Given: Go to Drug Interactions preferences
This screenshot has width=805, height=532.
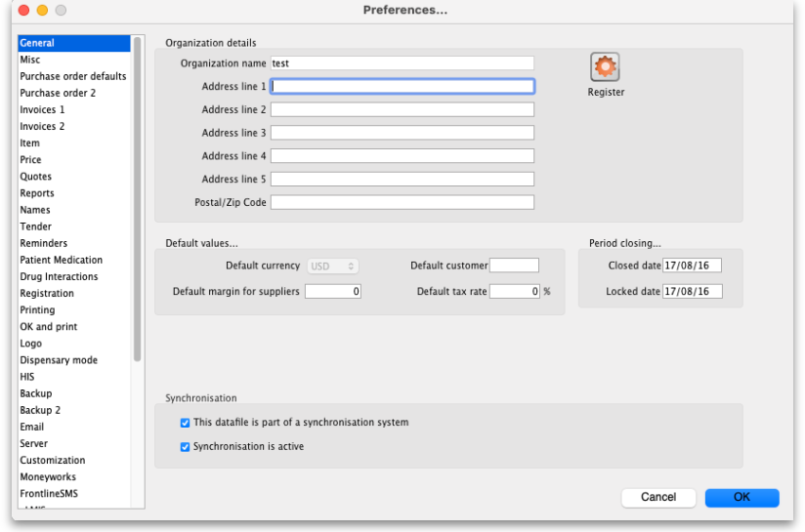Looking at the screenshot, I should pos(59,277).
